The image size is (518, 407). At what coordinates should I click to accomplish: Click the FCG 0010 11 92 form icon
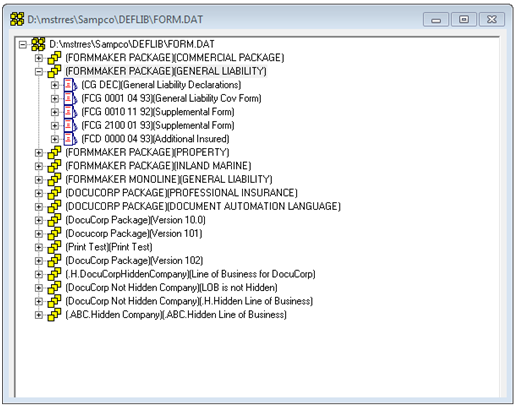[70, 112]
